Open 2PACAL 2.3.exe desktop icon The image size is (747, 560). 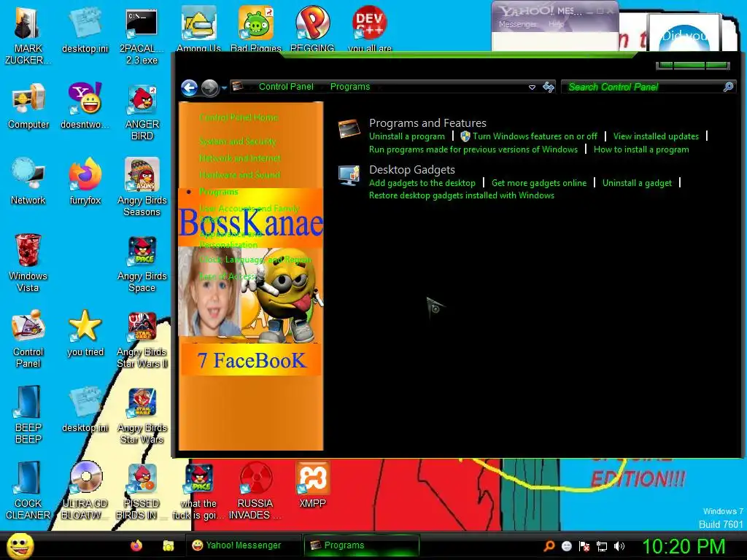tap(142, 37)
